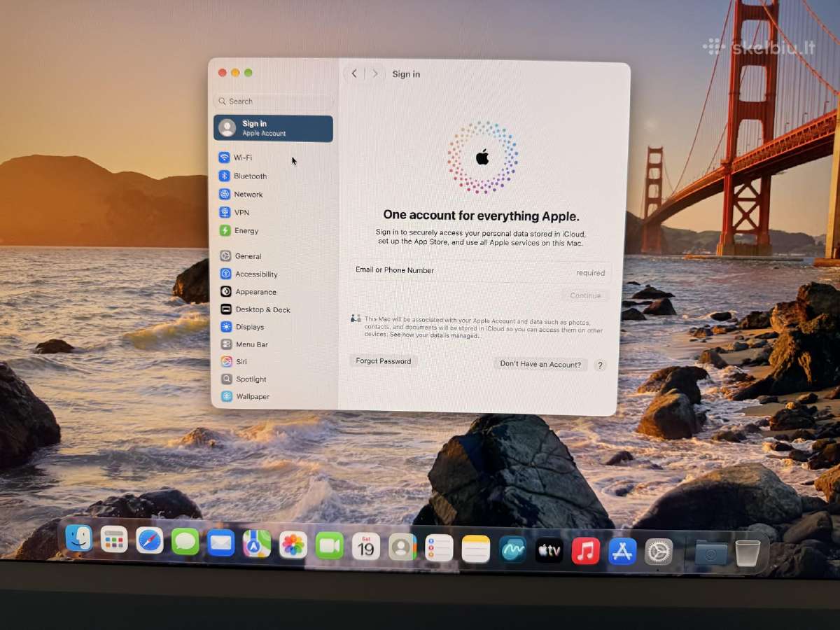Open help with question mark button

[x=600, y=365]
